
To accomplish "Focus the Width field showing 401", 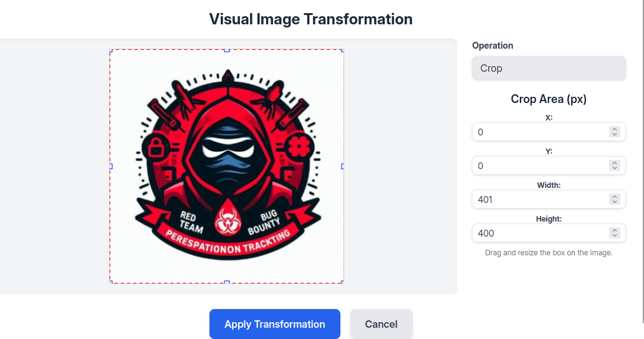I will (x=549, y=200).
